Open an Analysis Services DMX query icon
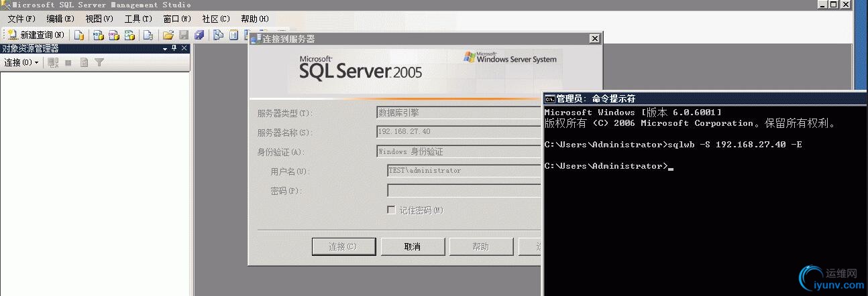Image resolution: width=868 pixels, height=296 pixels. tap(114, 35)
